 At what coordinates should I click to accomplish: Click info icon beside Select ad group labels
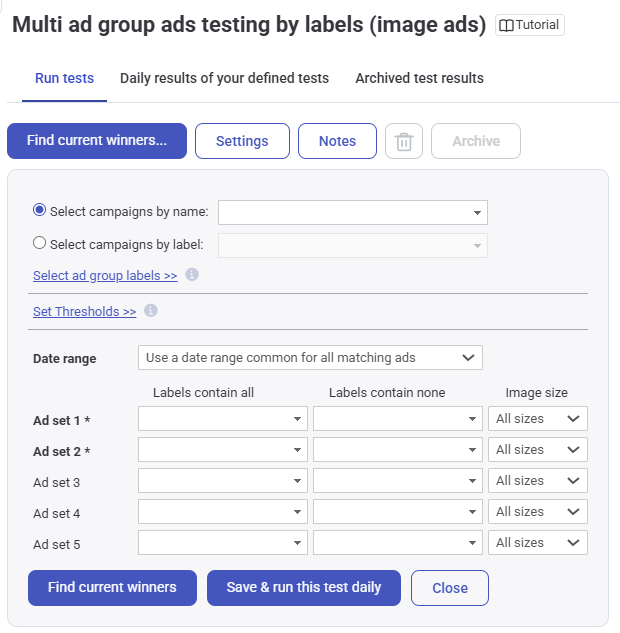click(192, 275)
